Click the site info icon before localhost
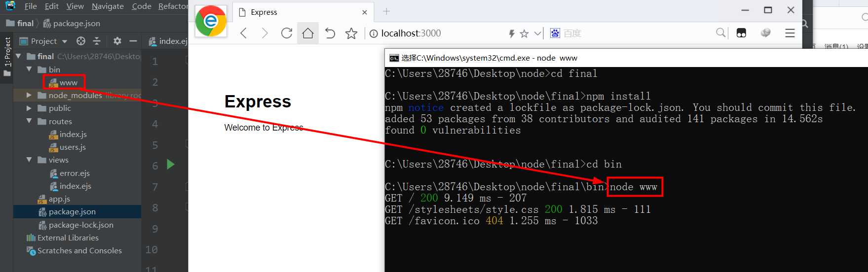 tap(374, 34)
